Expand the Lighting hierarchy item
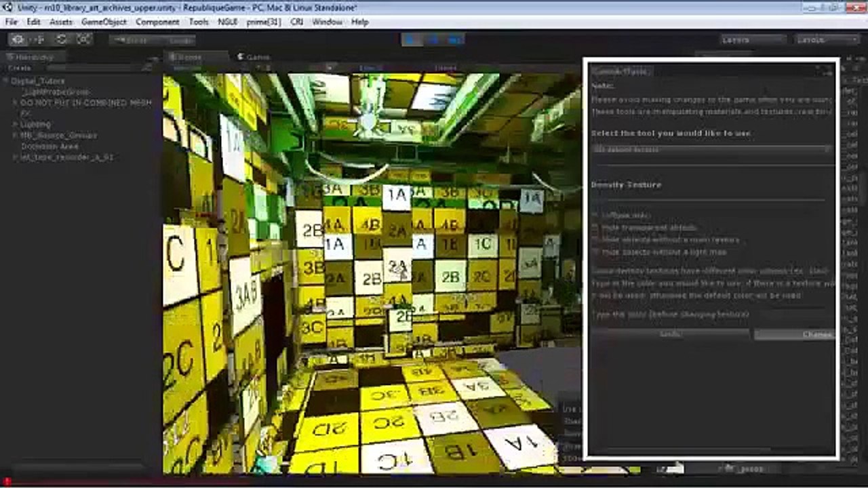 point(15,124)
